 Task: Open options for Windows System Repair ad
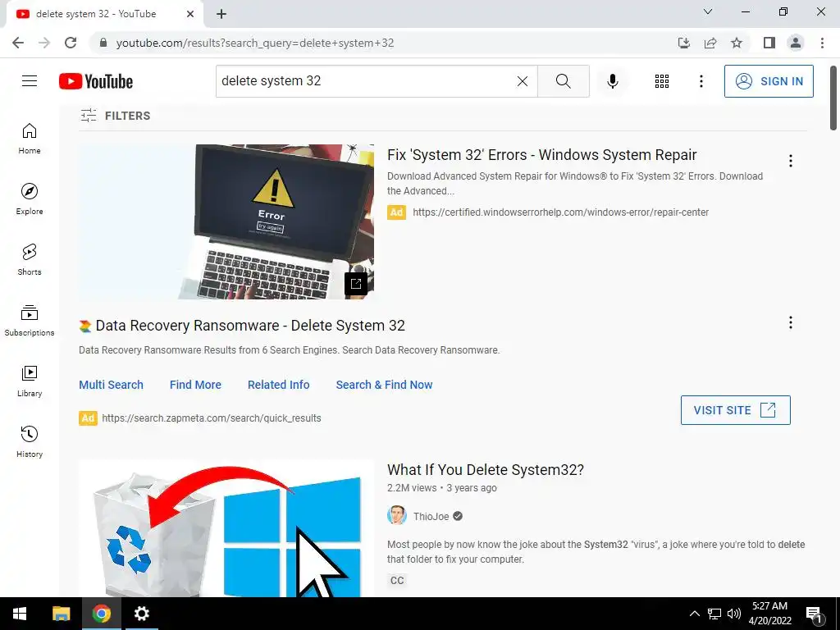[790, 161]
